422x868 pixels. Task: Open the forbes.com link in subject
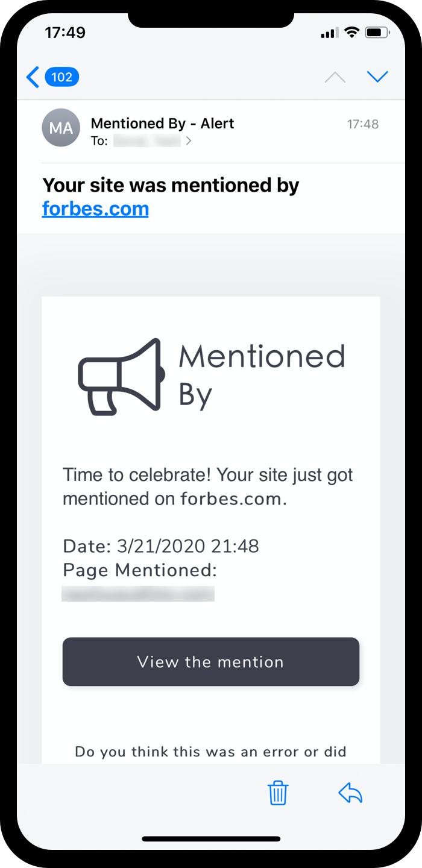(95, 209)
